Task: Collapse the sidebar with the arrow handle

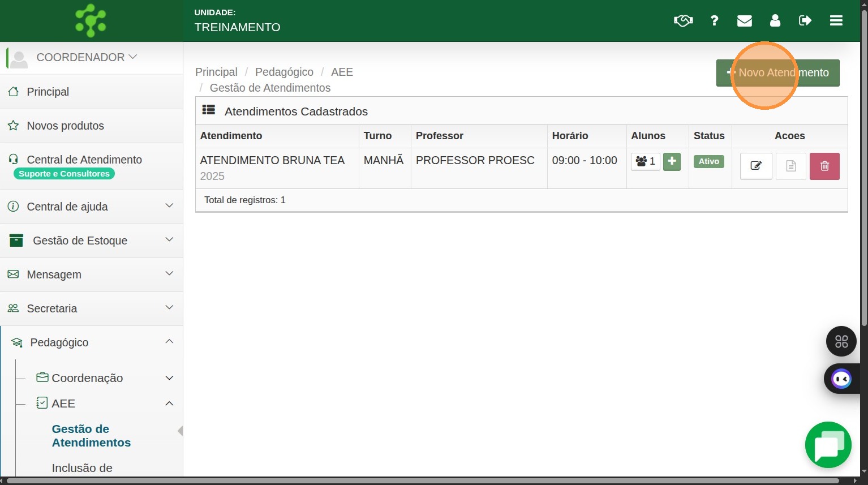Action: (x=181, y=431)
